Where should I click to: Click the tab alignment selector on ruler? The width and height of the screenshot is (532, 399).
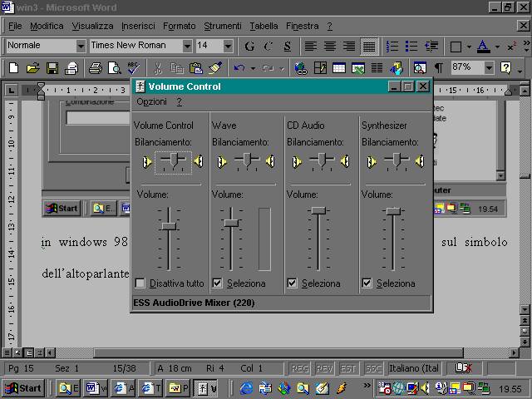11,91
